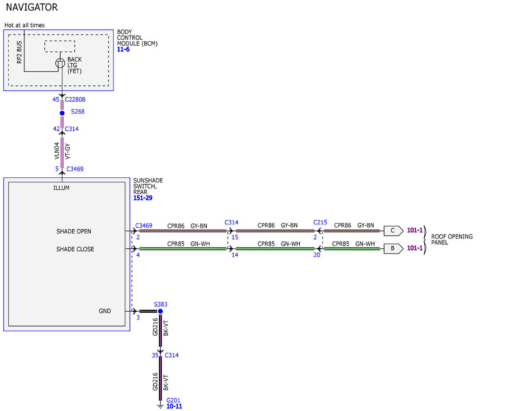Follow the 101-1 link beside arrow C
The image size is (532, 411).
tap(415, 231)
